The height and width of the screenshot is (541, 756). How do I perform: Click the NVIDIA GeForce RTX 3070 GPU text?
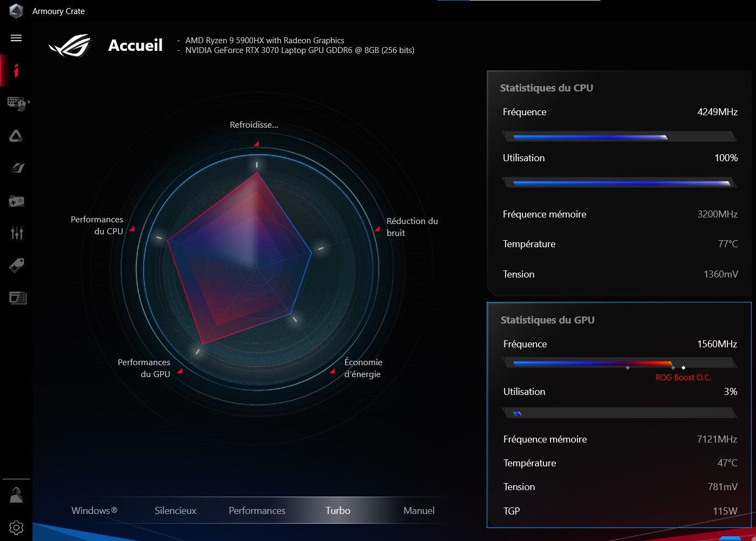[x=300, y=50]
